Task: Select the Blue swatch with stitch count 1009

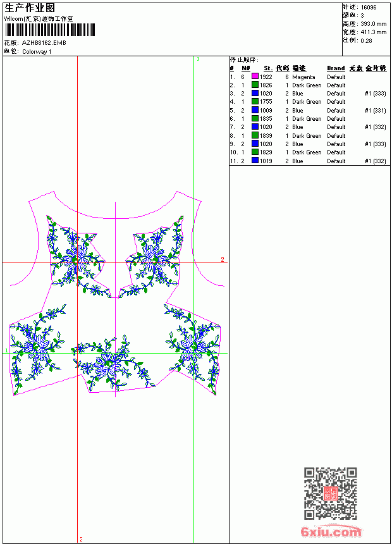Action: pyautogui.click(x=255, y=110)
